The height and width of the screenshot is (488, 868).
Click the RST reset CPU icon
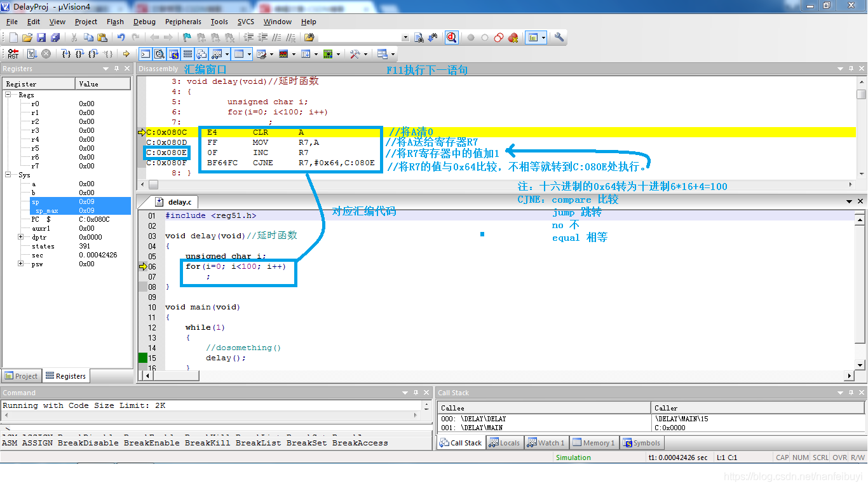point(13,54)
